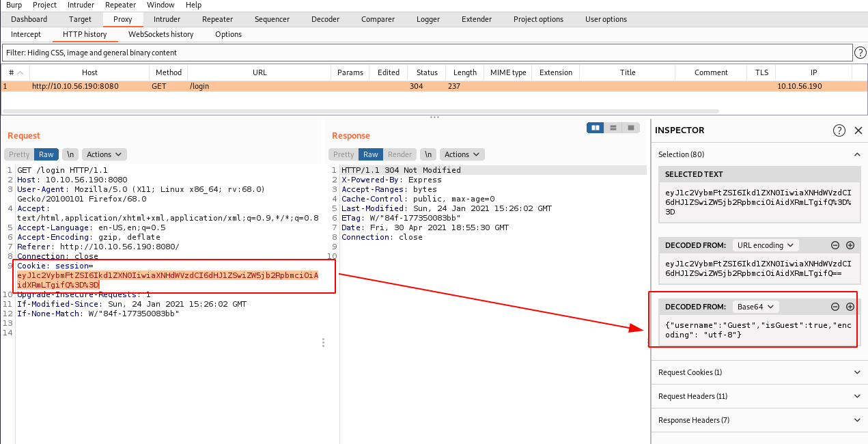Close the Inspector panel
The height and width of the screenshot is (444, 868).
coord(858,130)
